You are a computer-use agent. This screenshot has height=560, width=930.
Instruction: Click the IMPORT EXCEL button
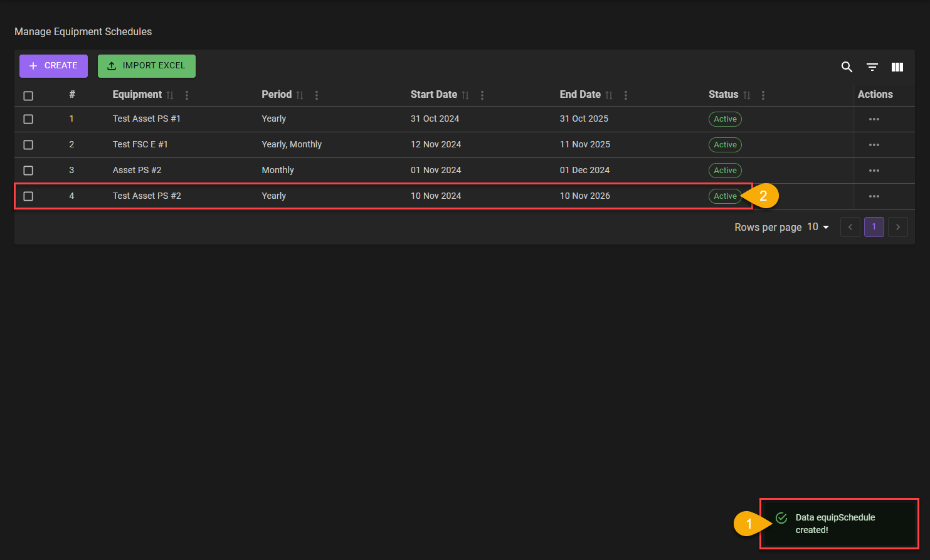(x=146, y=66)
